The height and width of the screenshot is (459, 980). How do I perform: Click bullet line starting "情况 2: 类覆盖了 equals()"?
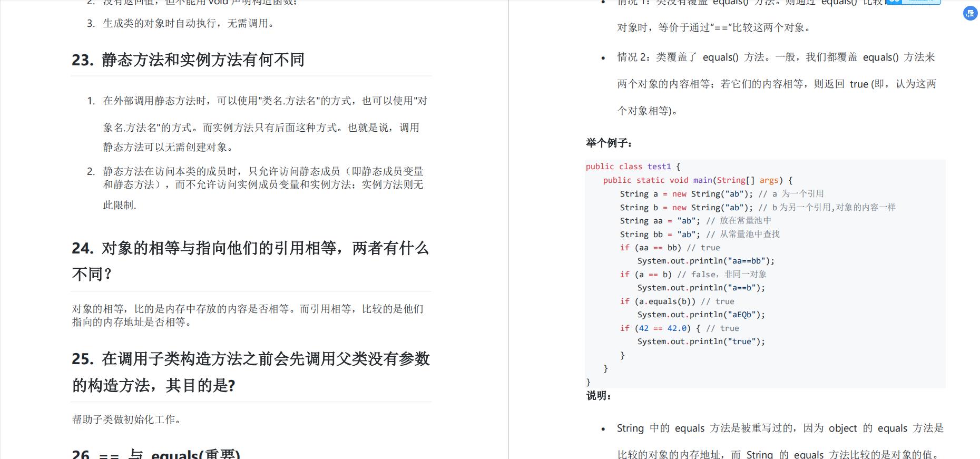click(776, 57)
